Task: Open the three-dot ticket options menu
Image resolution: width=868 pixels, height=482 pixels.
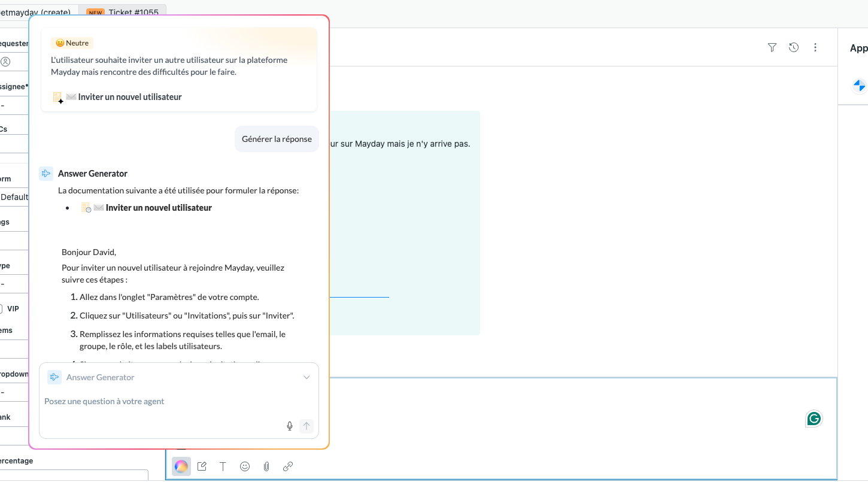Action: pyautogui.click(x=815, y=47)
